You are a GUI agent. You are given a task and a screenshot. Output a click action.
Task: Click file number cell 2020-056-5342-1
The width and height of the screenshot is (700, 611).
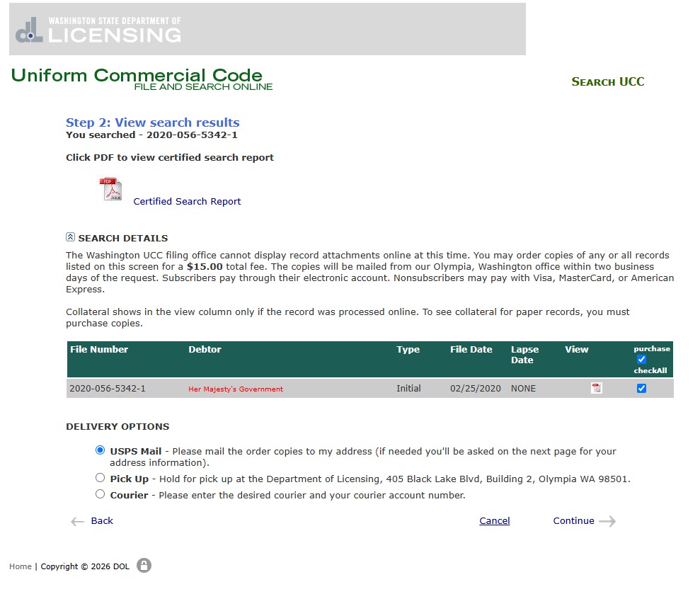[x=108, y=389]
